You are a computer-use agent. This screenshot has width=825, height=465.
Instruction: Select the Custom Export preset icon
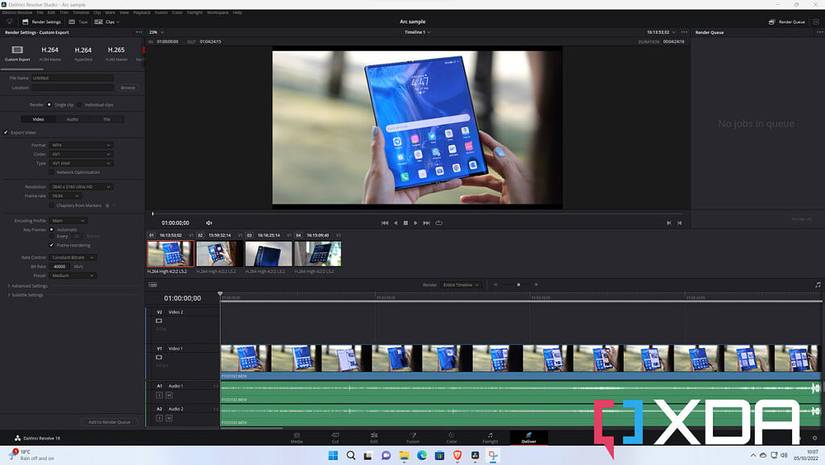[18, 50]
